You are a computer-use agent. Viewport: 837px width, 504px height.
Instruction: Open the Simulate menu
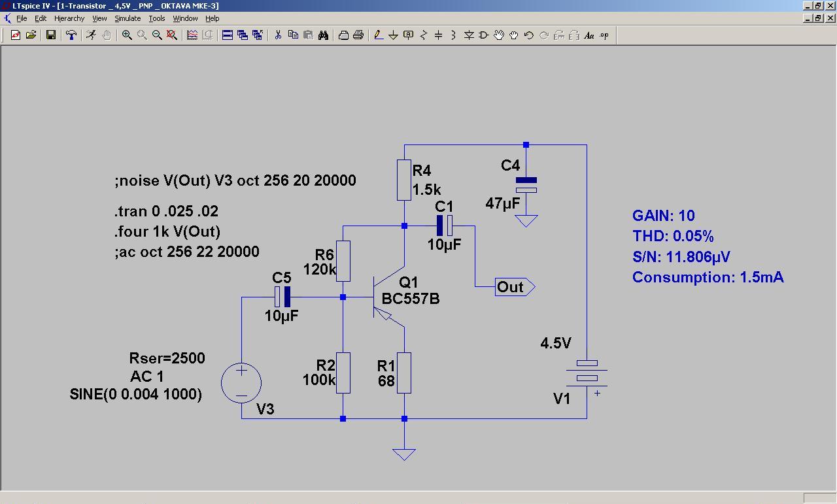coord(128,18)
